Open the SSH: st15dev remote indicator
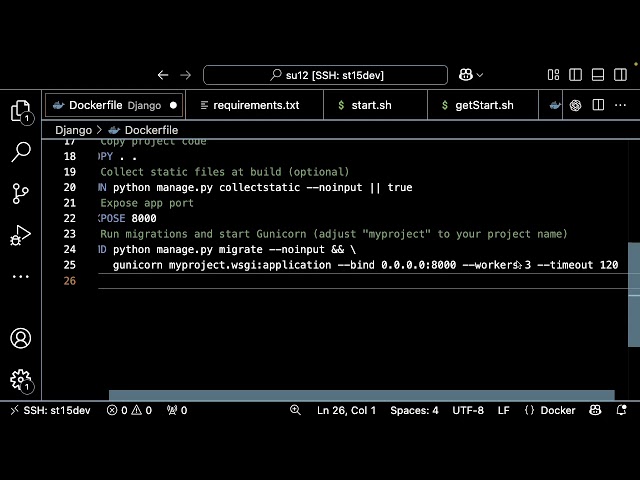The width and height of the screenshot is (640, 480). [x=50, y=410]
